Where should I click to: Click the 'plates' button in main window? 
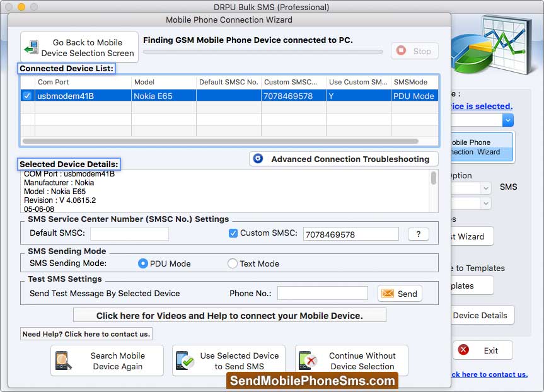(472, 285)
